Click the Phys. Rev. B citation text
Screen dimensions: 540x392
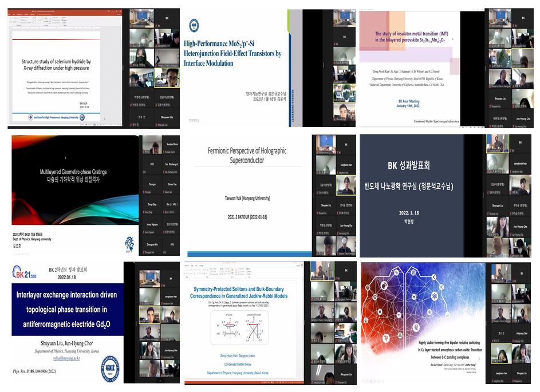point(40,370)
